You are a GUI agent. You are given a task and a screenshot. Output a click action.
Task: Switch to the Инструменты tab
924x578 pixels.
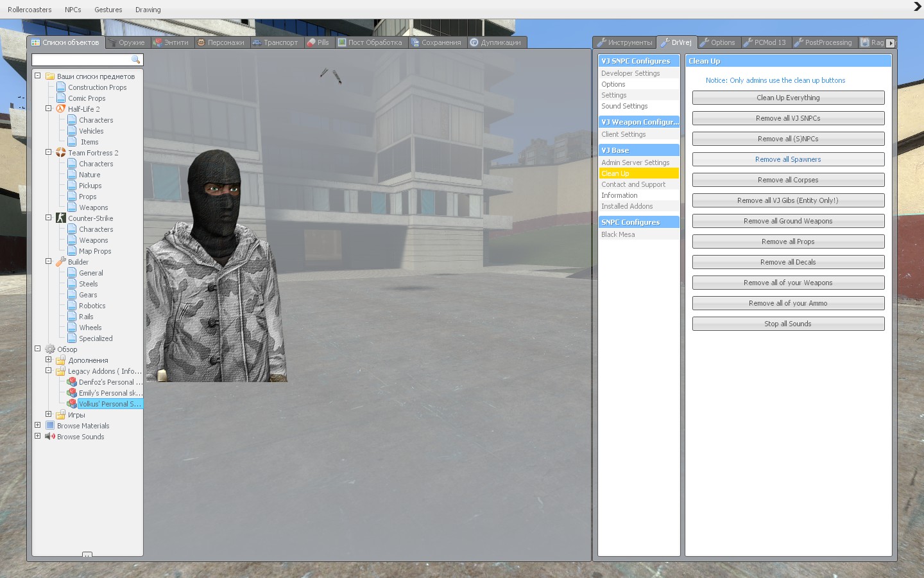(x=625, y=42)
